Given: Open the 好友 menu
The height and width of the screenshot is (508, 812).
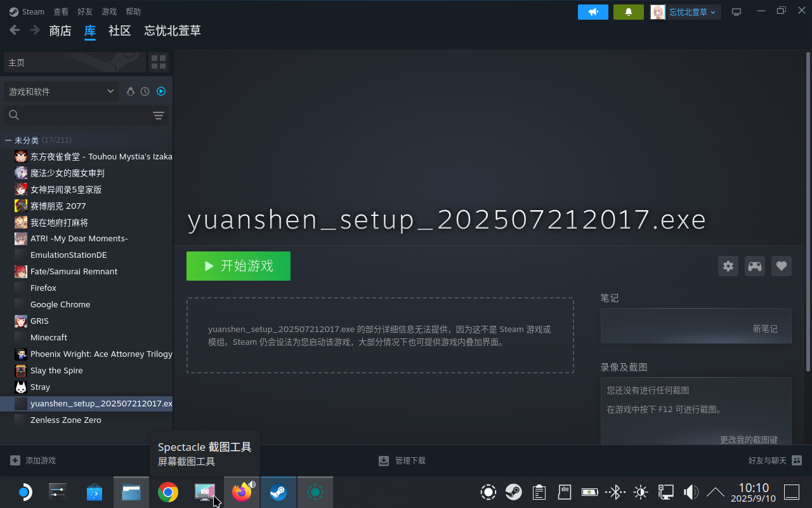Looking at the screenshot, I should [85, 11].
